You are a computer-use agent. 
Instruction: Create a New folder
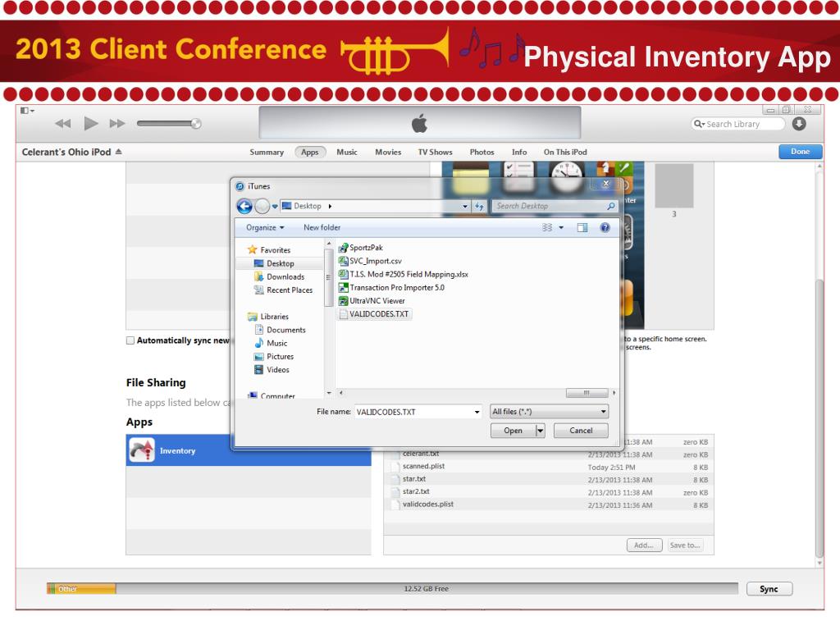tap(322, 228)
